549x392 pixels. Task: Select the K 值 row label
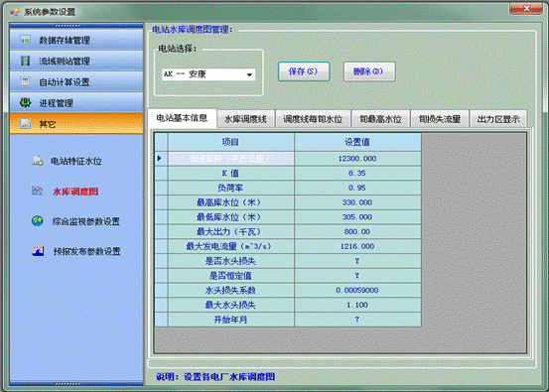(x=231, y=174)
